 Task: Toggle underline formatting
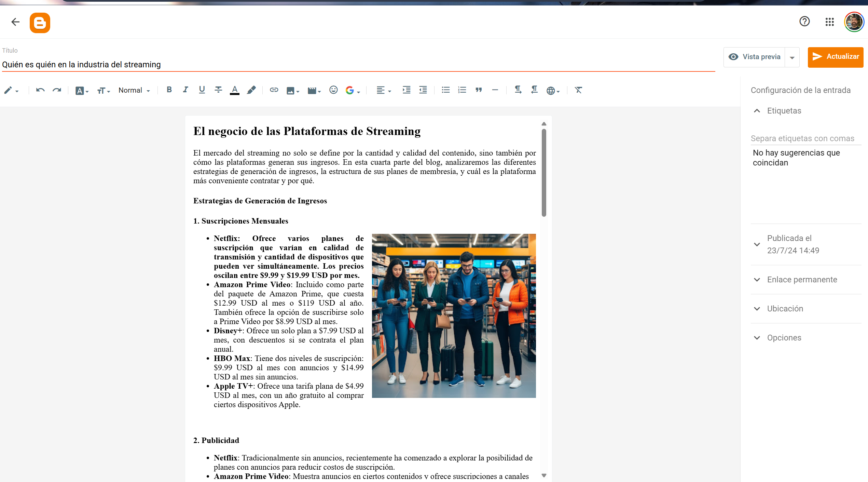tap(202, 90)
